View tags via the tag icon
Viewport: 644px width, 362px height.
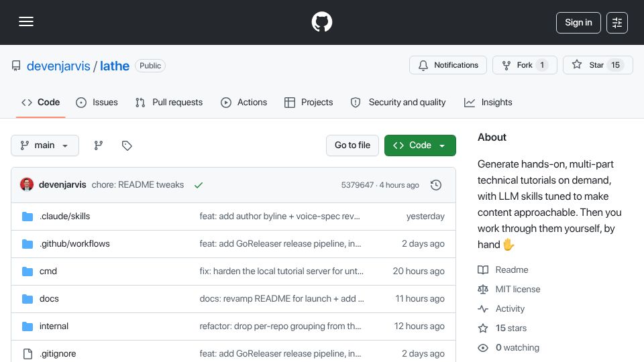click(127, 145)
